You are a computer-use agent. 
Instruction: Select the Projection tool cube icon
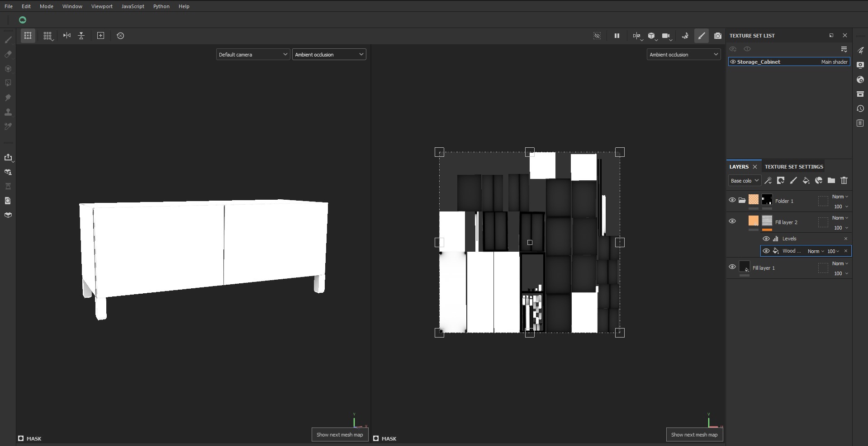[x=8, y=69]
